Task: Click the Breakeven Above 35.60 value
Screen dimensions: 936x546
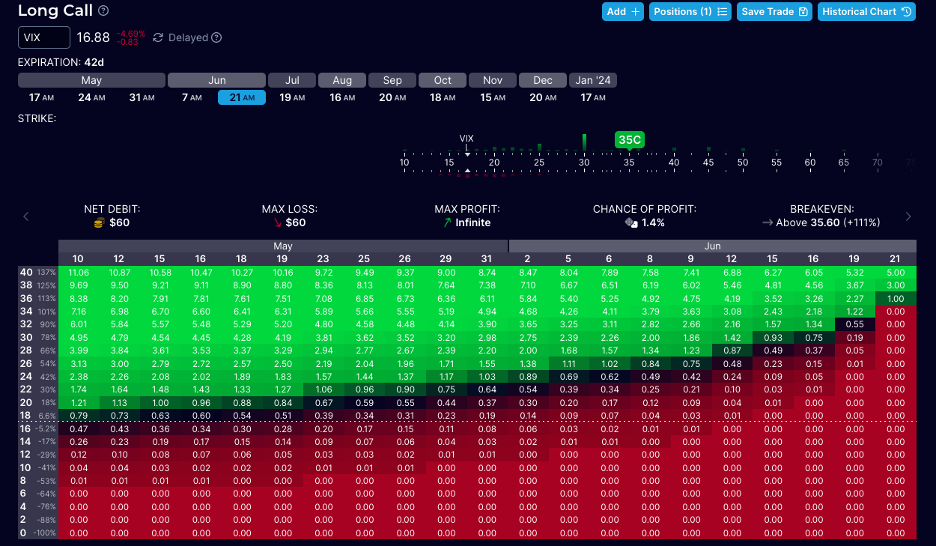Action: coord(828,223)
